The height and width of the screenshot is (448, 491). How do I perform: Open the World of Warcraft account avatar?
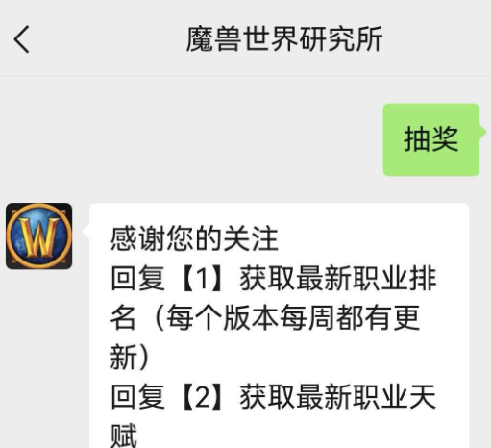[39, 236]
